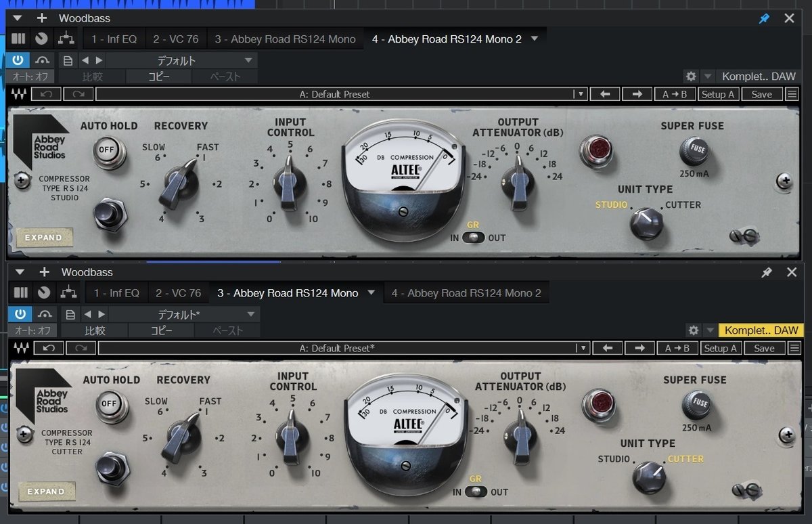Switch to the 2 - VC 76 tab
812x524 pixels.
click(x=177, y=38)
